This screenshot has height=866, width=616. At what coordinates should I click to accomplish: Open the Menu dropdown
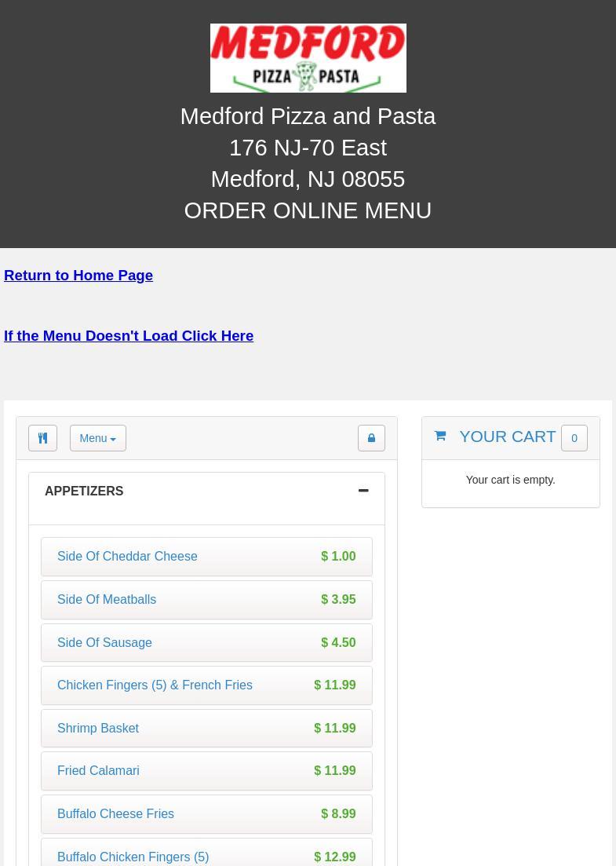click(x=97, y=438)
